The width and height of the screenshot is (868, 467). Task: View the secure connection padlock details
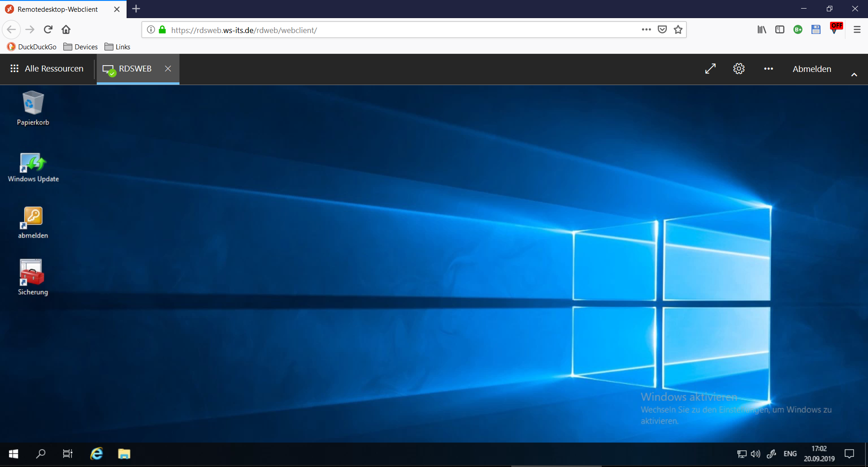tap(162, 29)
